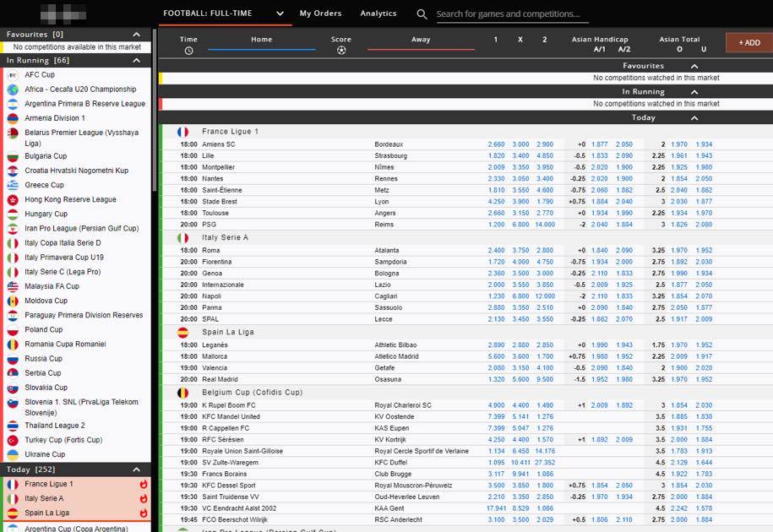Image resolution: width=773 pixels, height=532 pixels.
Task: Click the Belgium Cup (Cofidis Cup) header
Action: coord(252,393)
